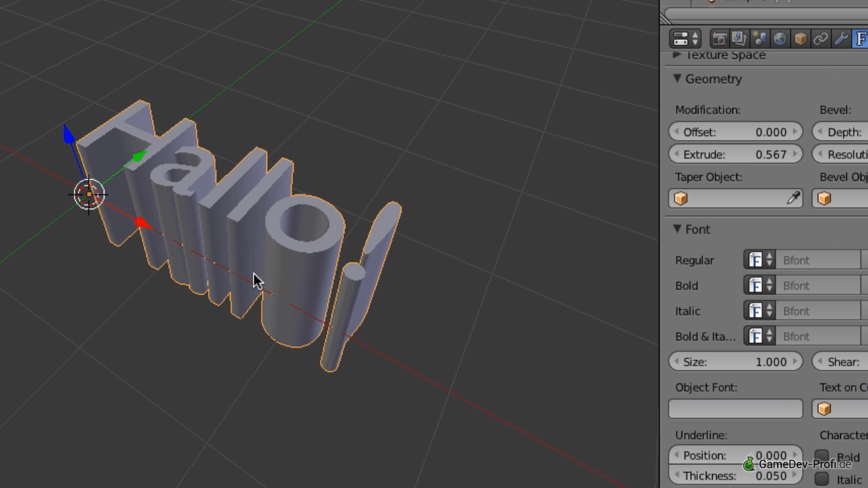This screenshot has width=868, height=488.
Task: Switch to World properties globe tab
Action: (780, 39)
